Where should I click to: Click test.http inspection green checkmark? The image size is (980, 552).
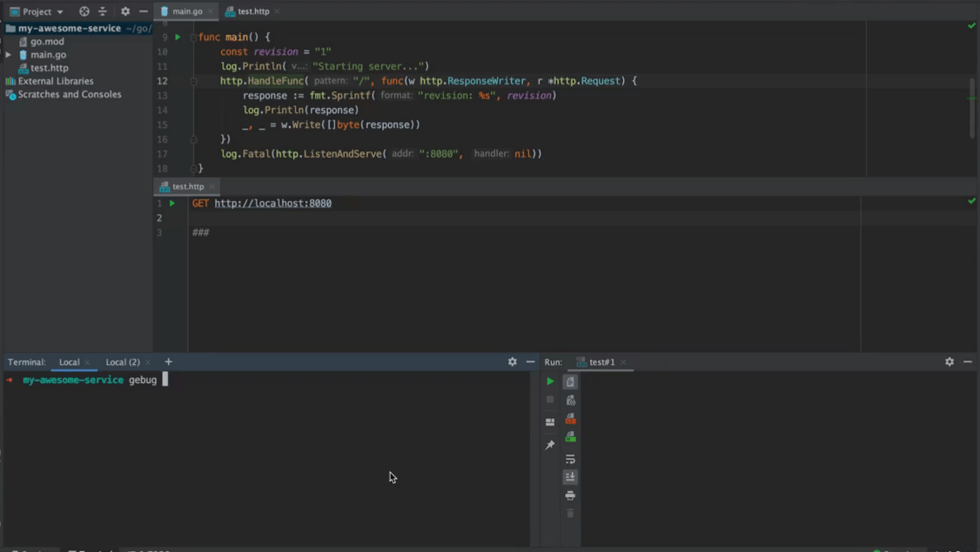pyautogui.click(x=972, y=201)
